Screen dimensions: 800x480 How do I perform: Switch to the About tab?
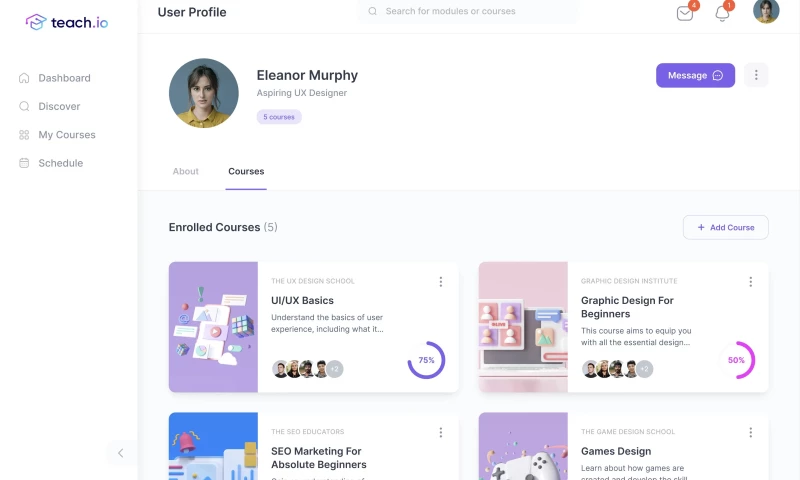tap(186, 171)
